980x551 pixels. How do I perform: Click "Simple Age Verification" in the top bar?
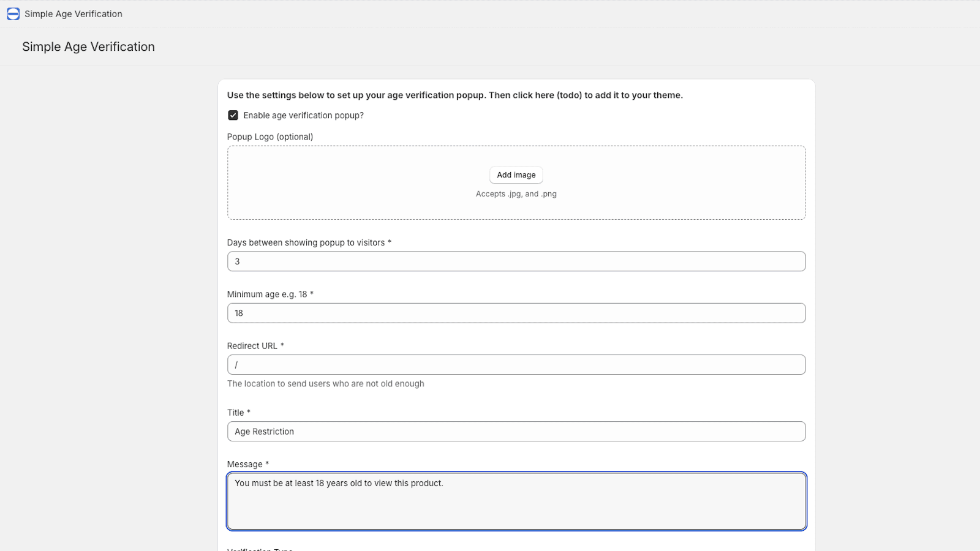73,13
